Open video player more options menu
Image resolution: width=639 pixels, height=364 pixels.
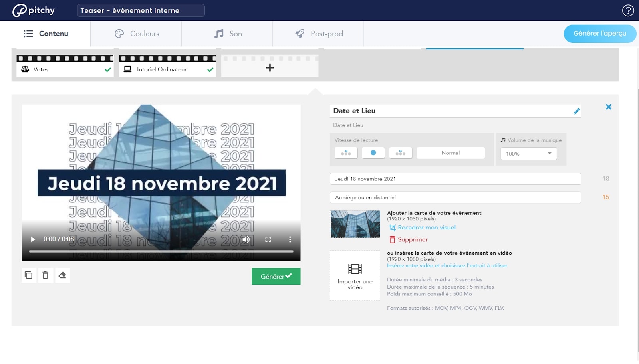(x=290, y=239)
